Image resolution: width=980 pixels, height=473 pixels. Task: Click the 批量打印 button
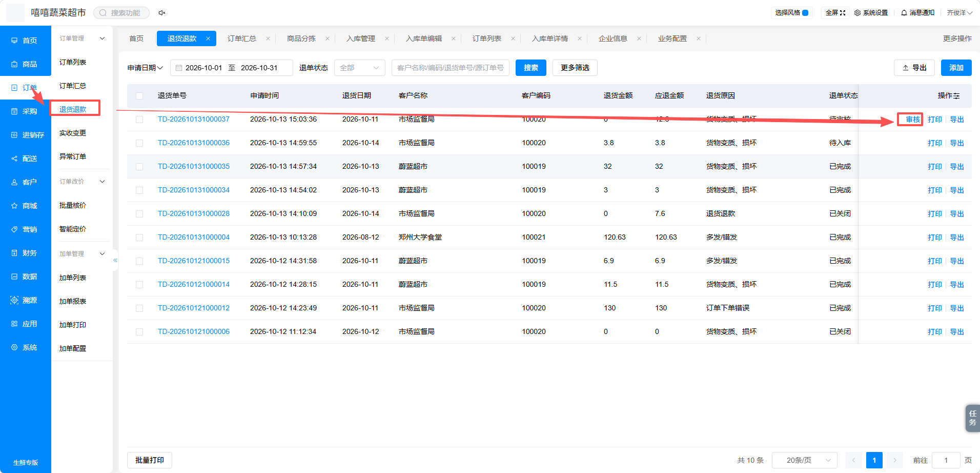click(x=150, y=460)
